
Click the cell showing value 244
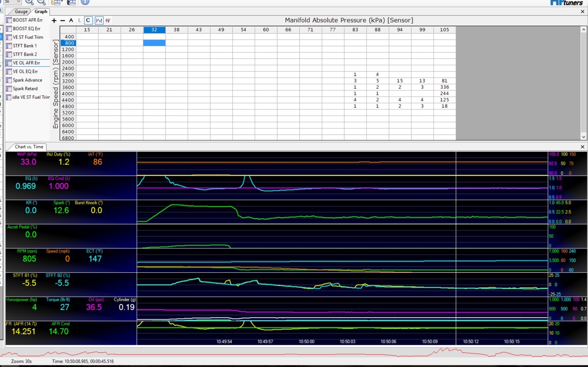point(445,93)
